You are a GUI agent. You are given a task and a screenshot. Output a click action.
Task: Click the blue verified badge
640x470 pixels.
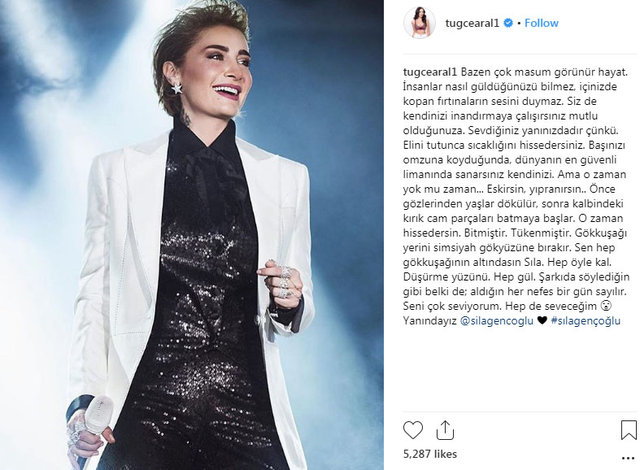(508, 23)
